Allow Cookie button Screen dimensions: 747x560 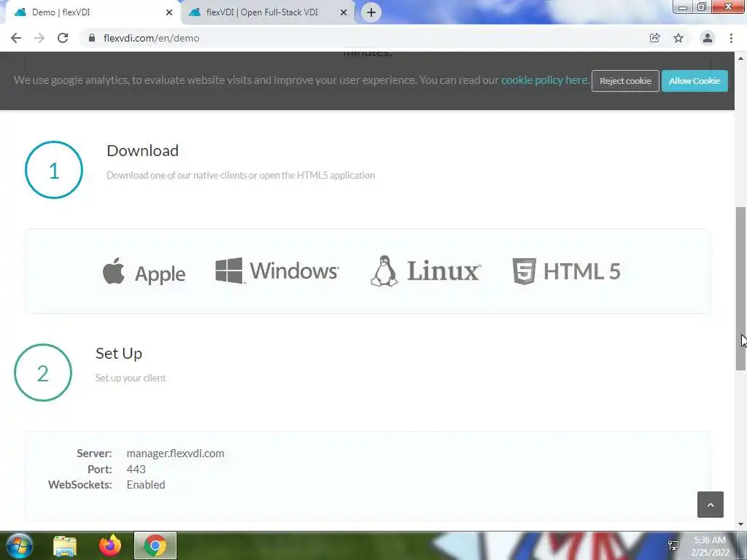tap(694, 81)
